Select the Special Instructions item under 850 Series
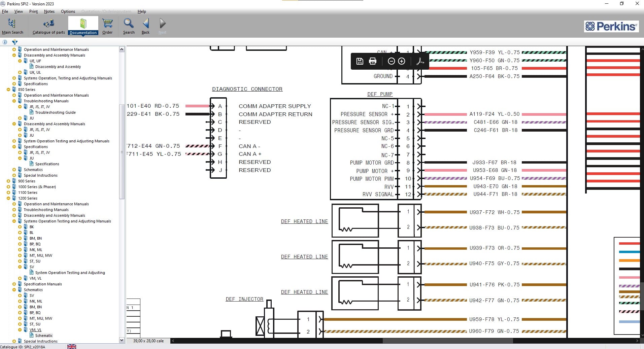 40,175
